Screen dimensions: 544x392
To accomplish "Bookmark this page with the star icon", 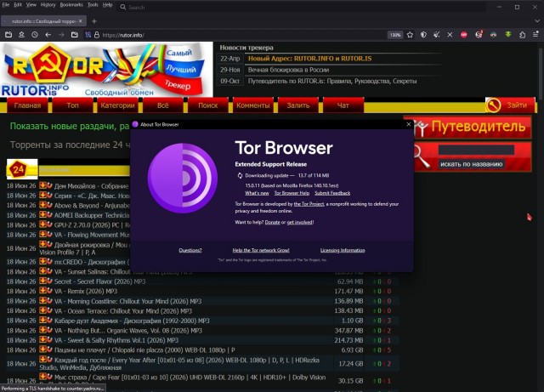I will tap(410, 35).
